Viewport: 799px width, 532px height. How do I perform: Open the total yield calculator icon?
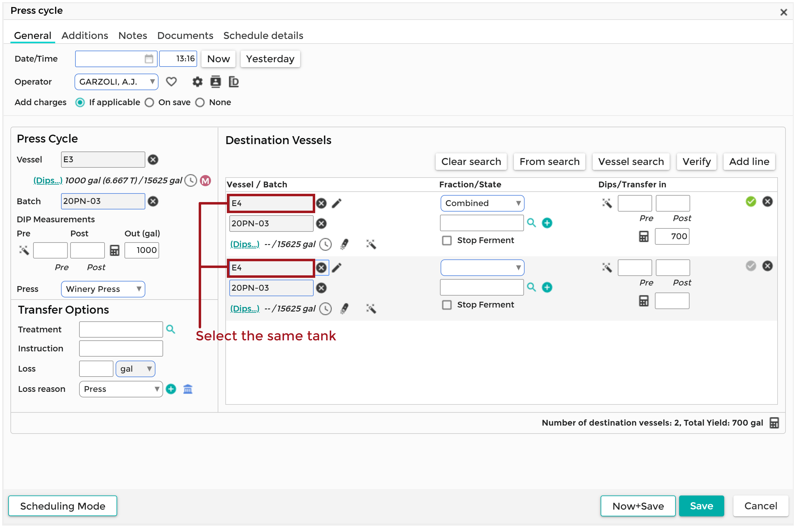coord(774,423)
